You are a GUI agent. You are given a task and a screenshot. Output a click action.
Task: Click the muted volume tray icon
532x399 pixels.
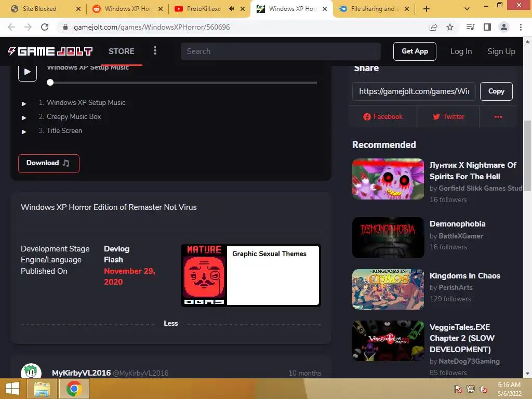pyautogui.click(x=483, y=389)
